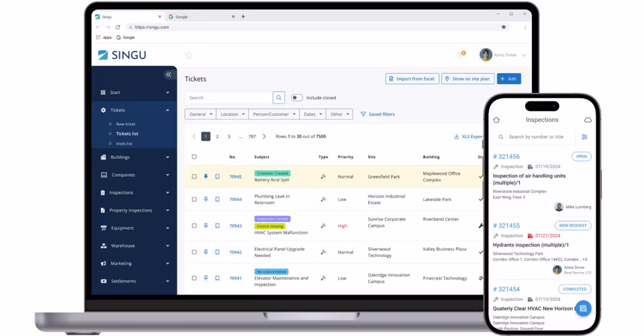The height and width of the screenshot is (336, 644).
Task: Collapse the sidebar with double-chevron icon
Action: pos(169,75)
